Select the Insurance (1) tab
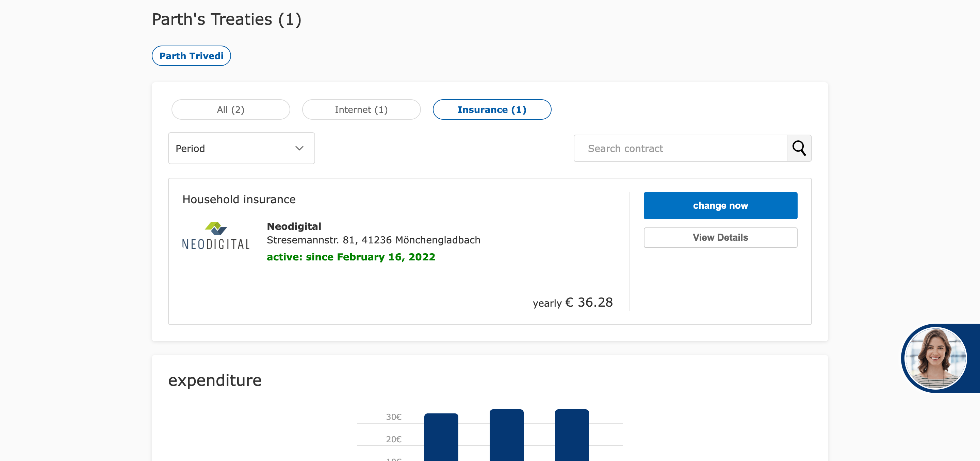This screenshot has width=980, height=461. (491, 109)
